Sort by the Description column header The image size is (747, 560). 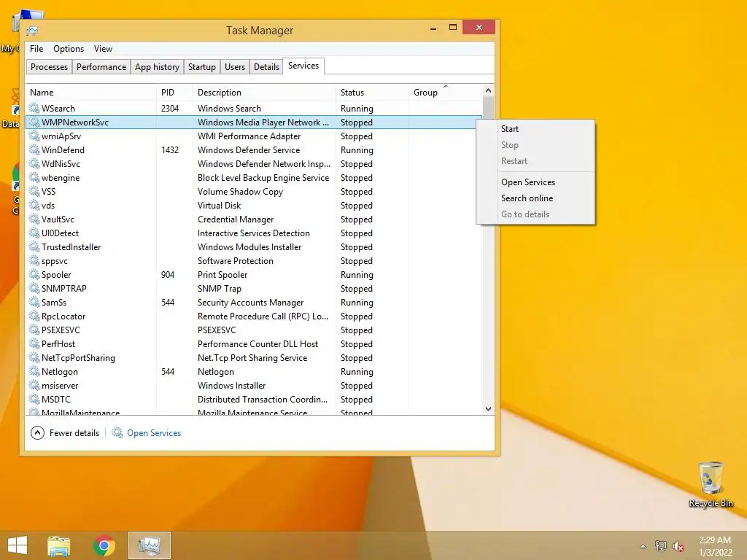pyautogui.click(x=264, y=93)
